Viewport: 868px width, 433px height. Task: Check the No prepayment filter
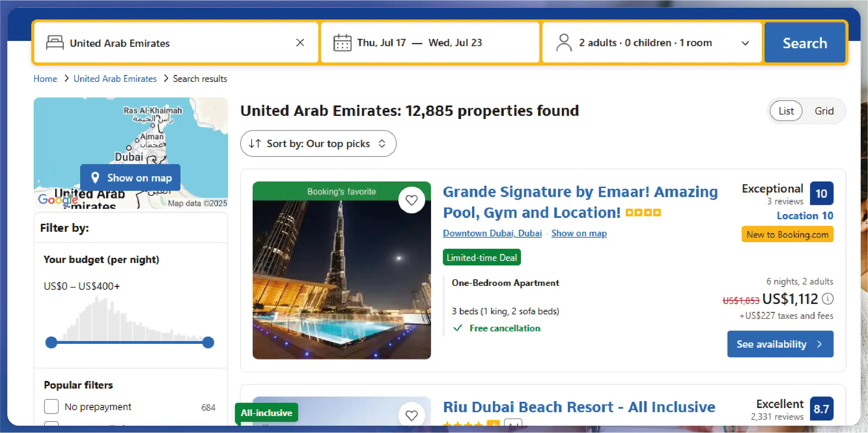[x=51, y=406]
